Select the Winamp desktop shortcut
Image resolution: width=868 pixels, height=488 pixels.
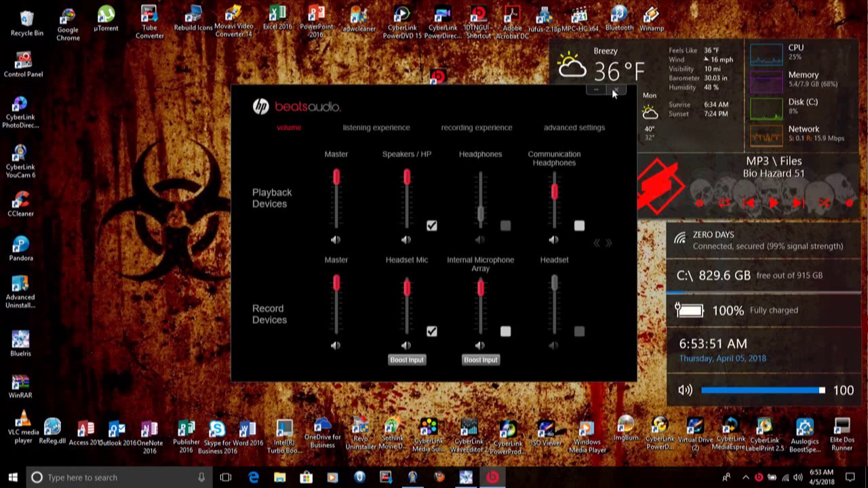(651, 19)
